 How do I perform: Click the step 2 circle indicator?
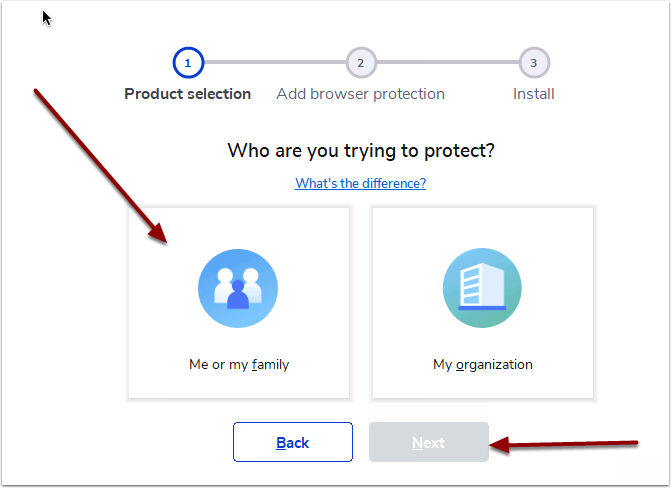pos(360,63)
